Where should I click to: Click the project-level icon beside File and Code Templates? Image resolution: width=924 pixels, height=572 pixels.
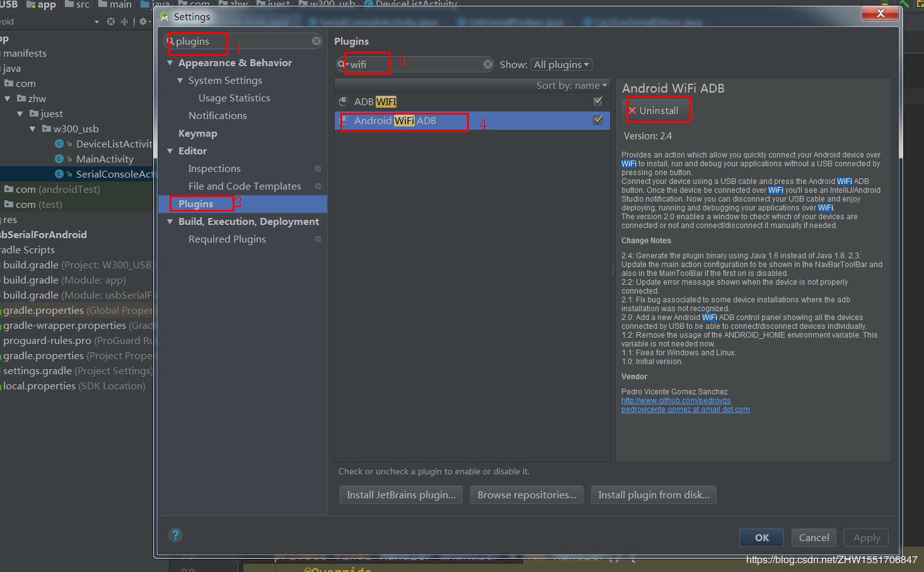(x=318, y=186)
